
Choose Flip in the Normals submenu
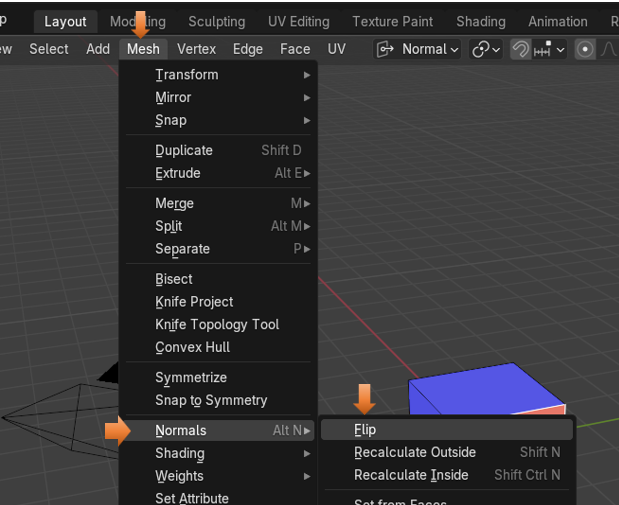pos(365,430)
